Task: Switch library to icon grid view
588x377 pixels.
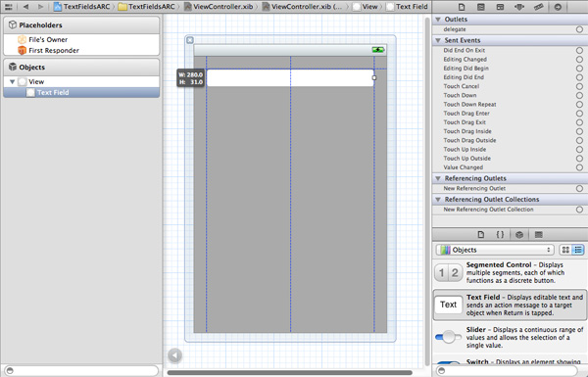Action: [x=565, y=250]
